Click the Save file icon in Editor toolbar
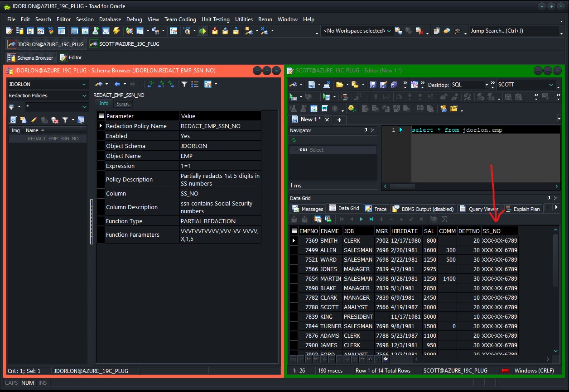569x392 pixels. click(x=373, y=85)
